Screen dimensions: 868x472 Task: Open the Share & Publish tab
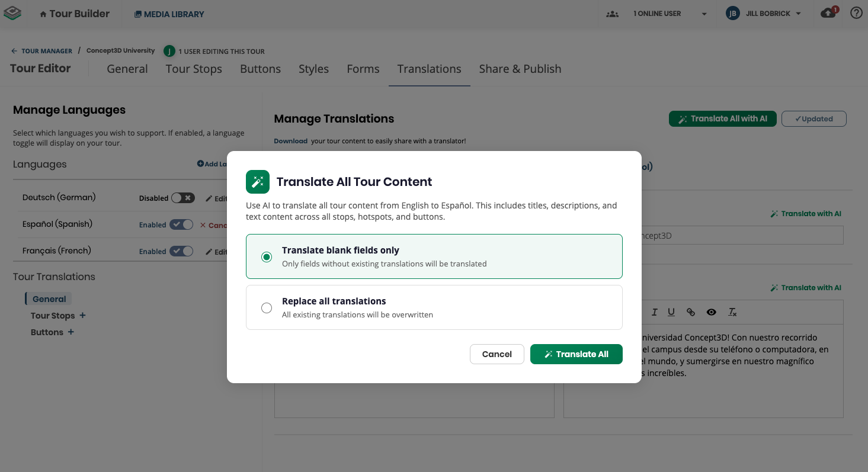[x=520, y=69]
